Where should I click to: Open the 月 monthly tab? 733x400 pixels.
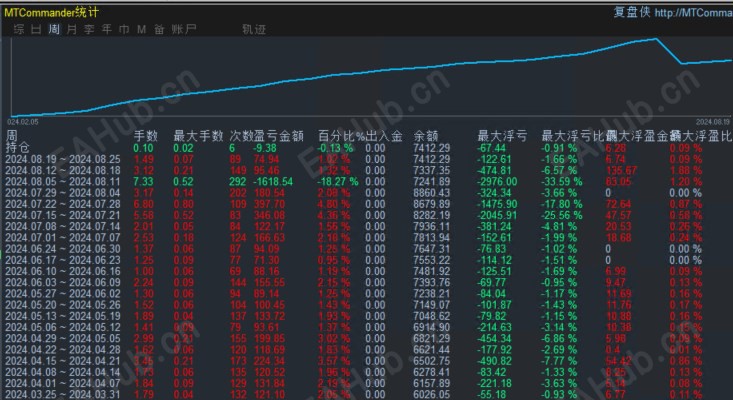point(72,29)
